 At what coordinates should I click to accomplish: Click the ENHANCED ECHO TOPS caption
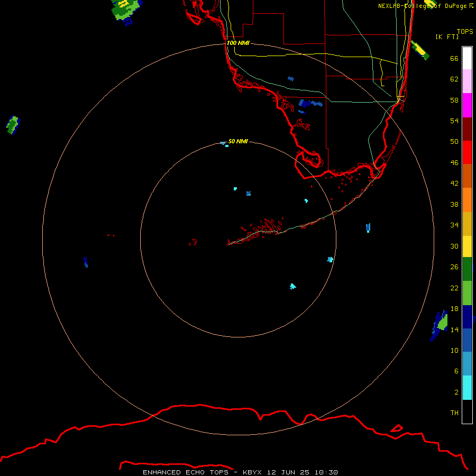tap(186, 472)
